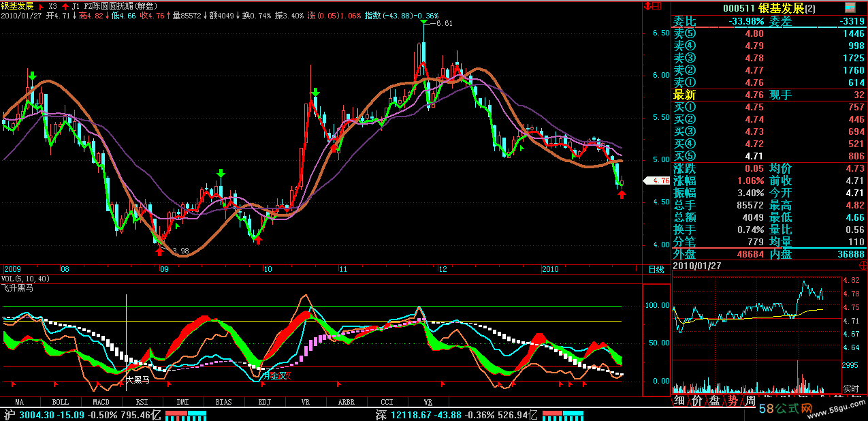The image size is (868, 421).
Task: Open the CCI indicator tab
Action: [387, 402]
